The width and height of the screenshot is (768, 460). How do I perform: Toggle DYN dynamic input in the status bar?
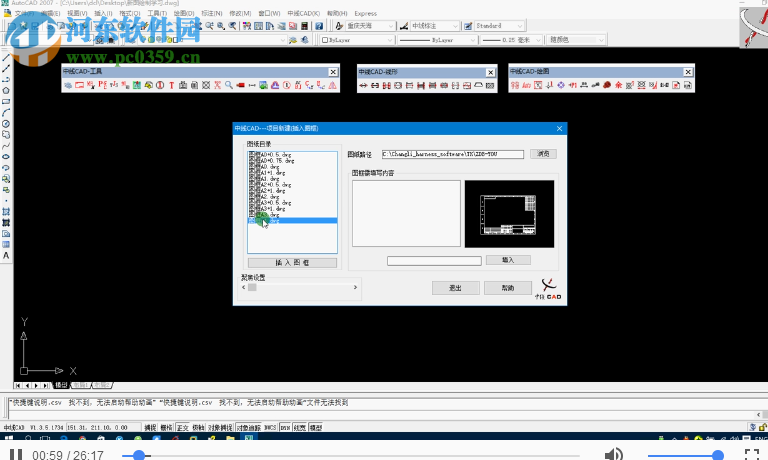285,427
